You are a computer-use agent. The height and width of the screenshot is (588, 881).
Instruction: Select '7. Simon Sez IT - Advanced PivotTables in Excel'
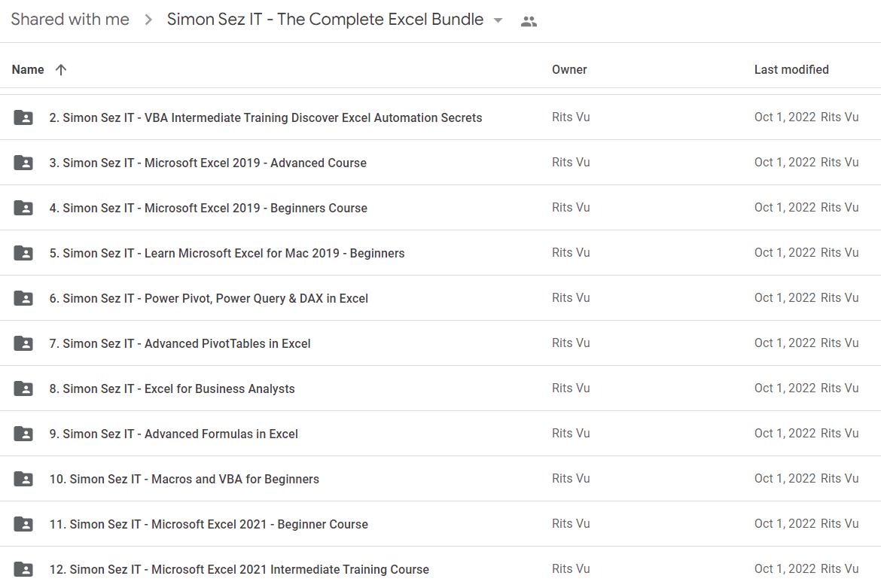coord(180,343)
